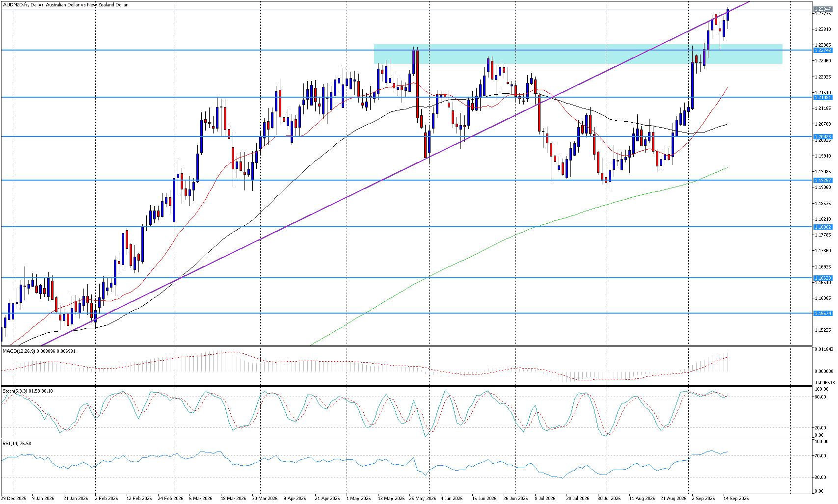
Task: Click the 6 Mar 2026 date label
Action: [200, 499]
